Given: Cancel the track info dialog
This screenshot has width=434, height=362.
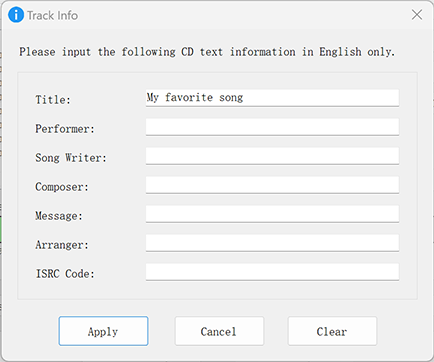Looking at the screenshot, I should tap(219, 331).
